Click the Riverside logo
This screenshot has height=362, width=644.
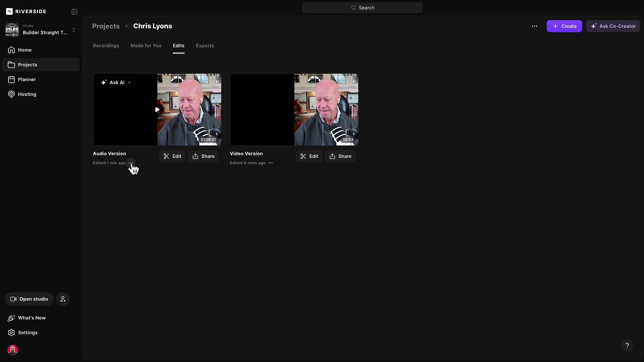pos(26,11)
